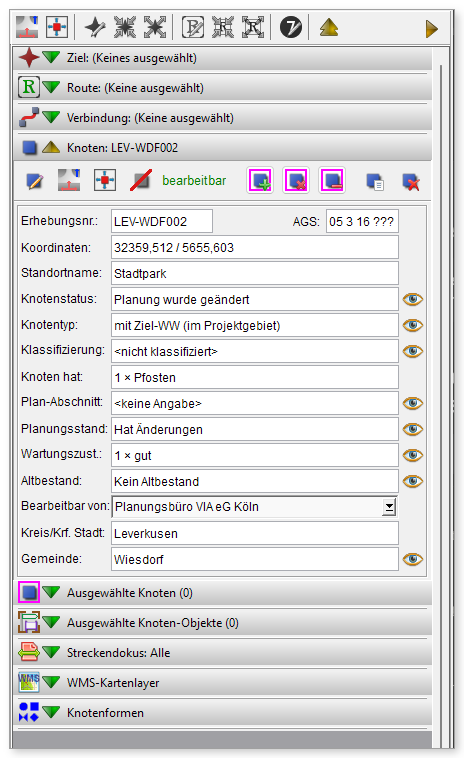Click the green R Route section icon
The image size is (464, 758).
pyautogui.click(x=29, y=87)
